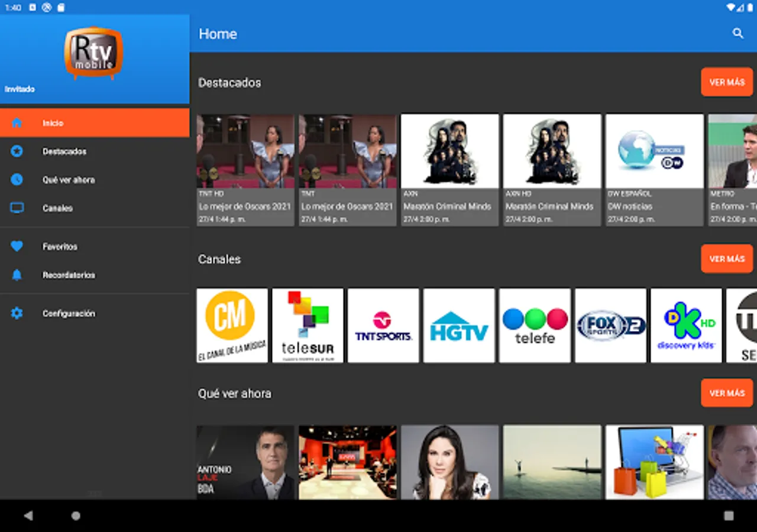Click the Canales section heading
The height and width of the screenshot is (532, 757).
(219, 259)
